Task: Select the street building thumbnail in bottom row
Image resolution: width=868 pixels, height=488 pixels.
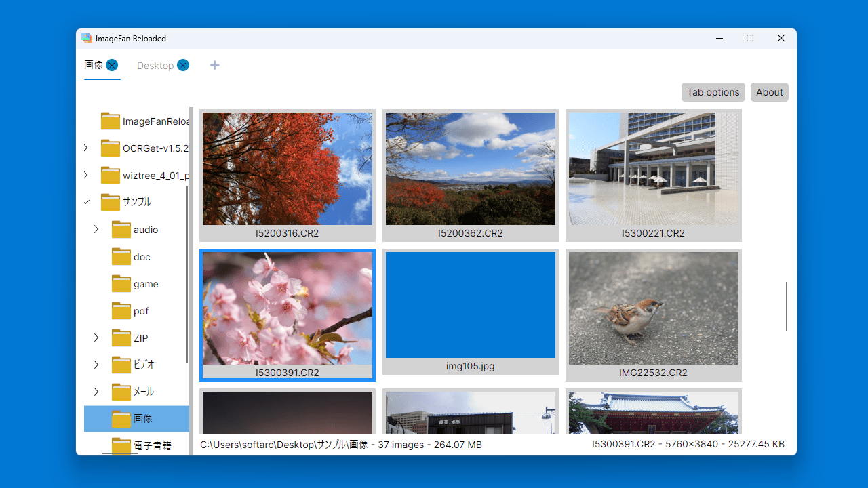Action: coord(471,413)
